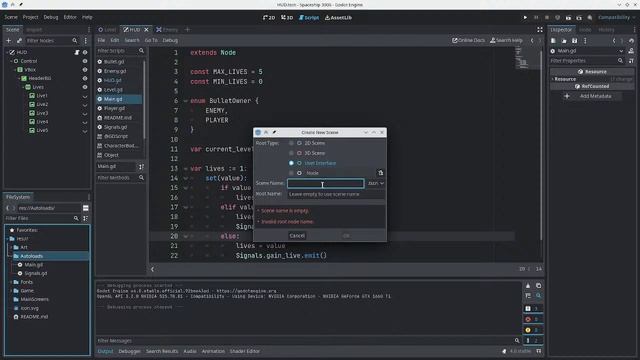Click the script list vertical scrollbar
The height and width of the screenshot is (360, 640).
[x=144, y=100]
